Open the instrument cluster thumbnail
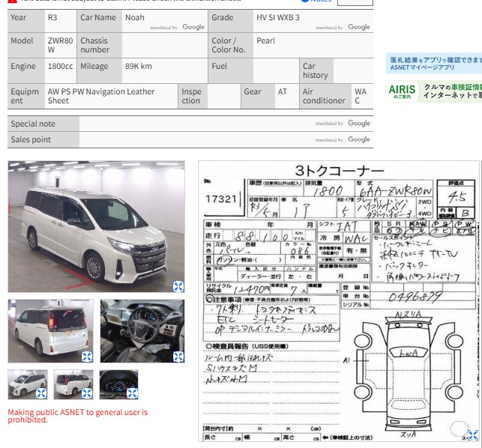Viewport: 482px width, 448px height. [x=118, y=384]
